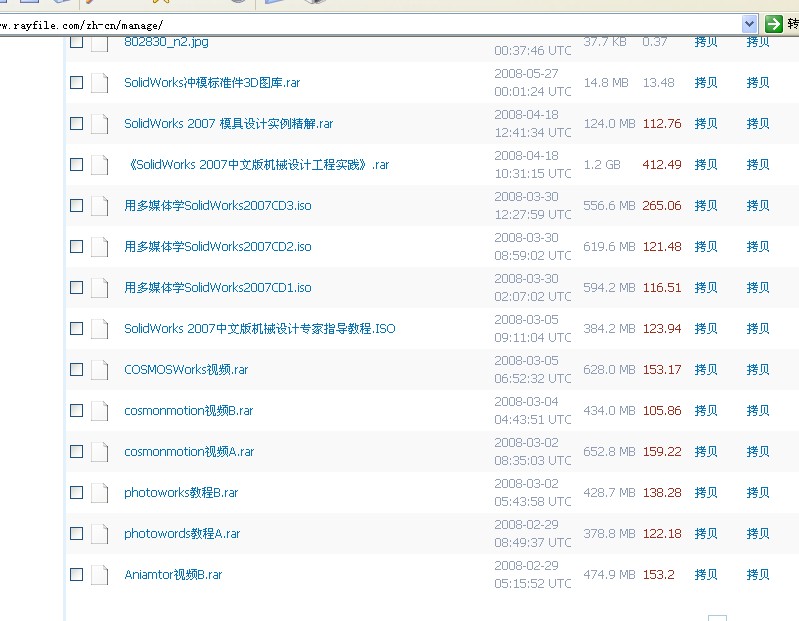The image size is (799, 621).
Task: Click 拷贝 link right after 153.17 value
Action: 706,370
